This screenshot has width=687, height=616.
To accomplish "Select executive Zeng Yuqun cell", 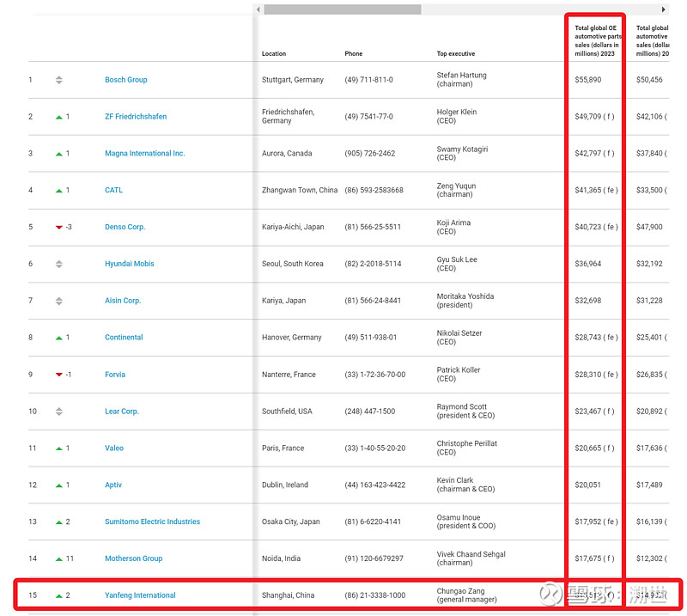I will (x=456, y=190).
